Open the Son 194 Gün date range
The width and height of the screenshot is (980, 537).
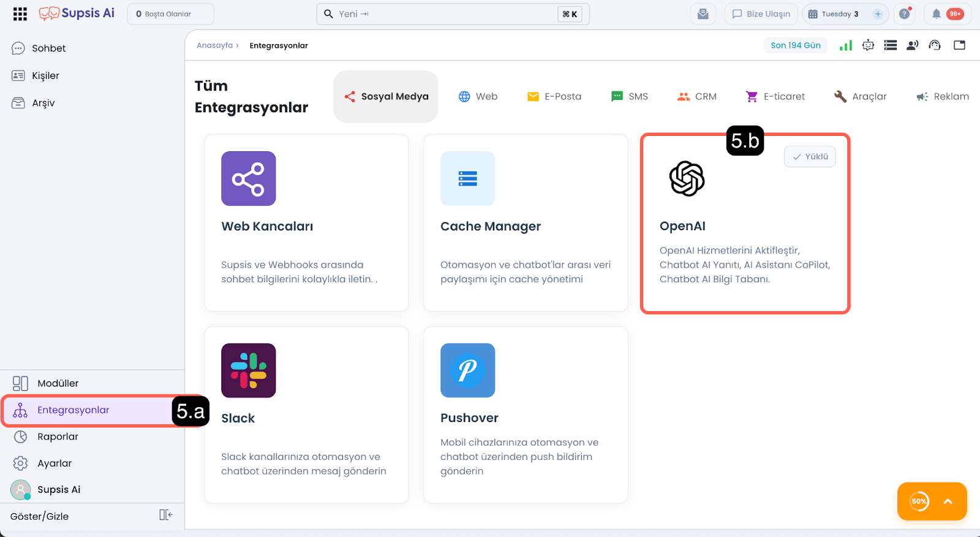pyautogui.click(x=795, y=45)
